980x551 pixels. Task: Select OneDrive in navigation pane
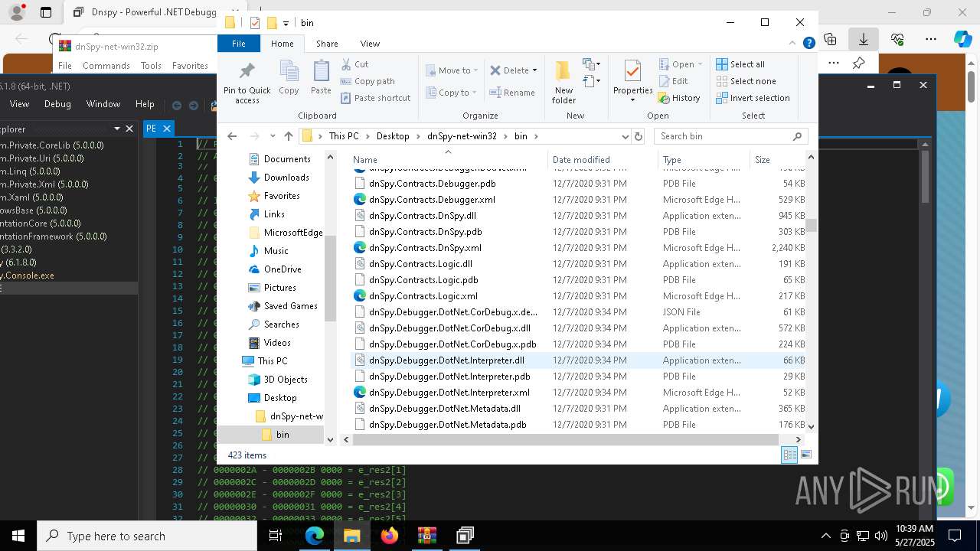(x=283, y=269)
